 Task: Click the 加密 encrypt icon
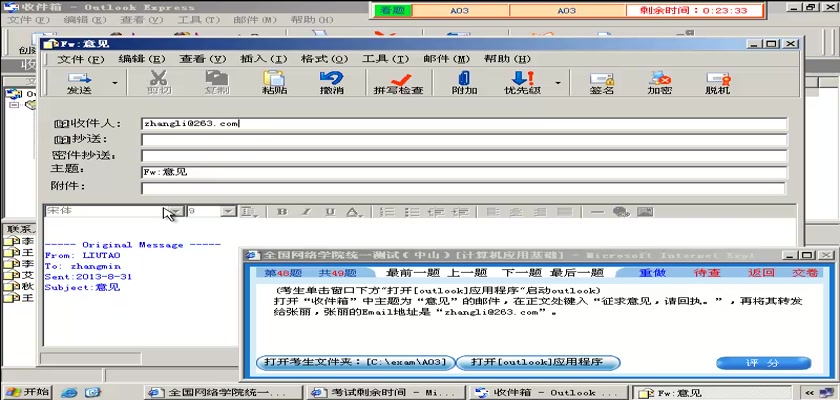(x=659, y=83)
